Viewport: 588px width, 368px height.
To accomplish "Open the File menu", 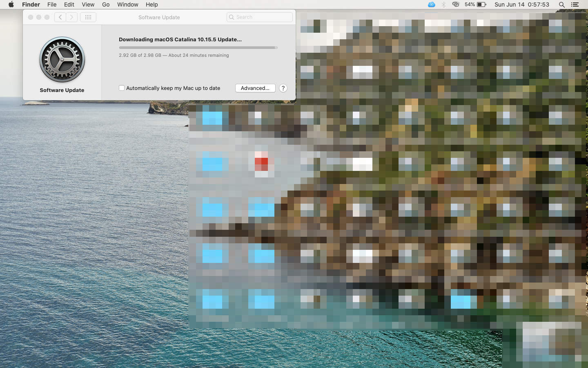I will tap(52, 4).
